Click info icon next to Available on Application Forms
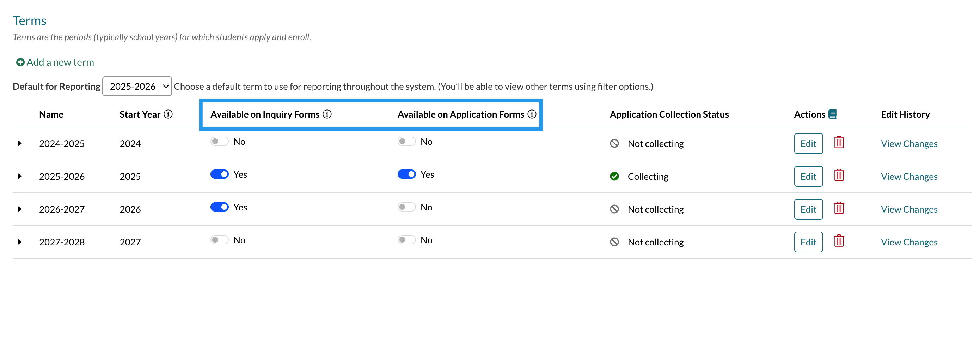Viewport: 980px width, 339px height. pyautogui.click(x=532, y=114)
